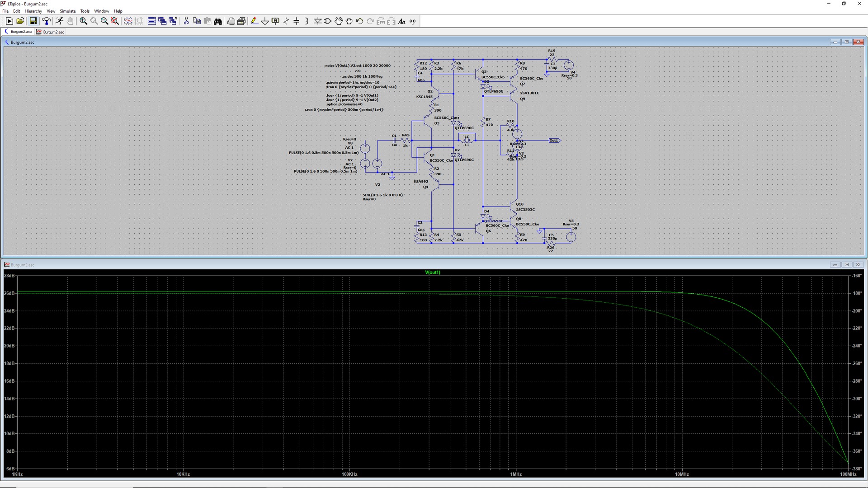Switch to the Burgum2.asc waveform tab

pos(51,32)
